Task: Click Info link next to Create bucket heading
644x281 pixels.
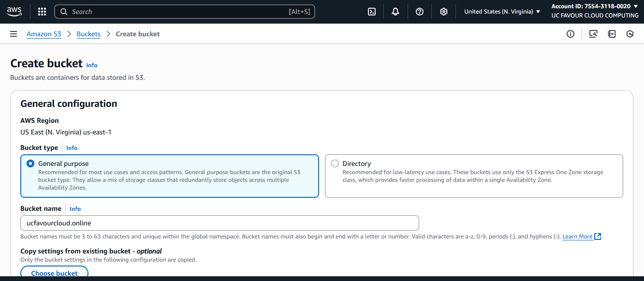Action: 92,65
